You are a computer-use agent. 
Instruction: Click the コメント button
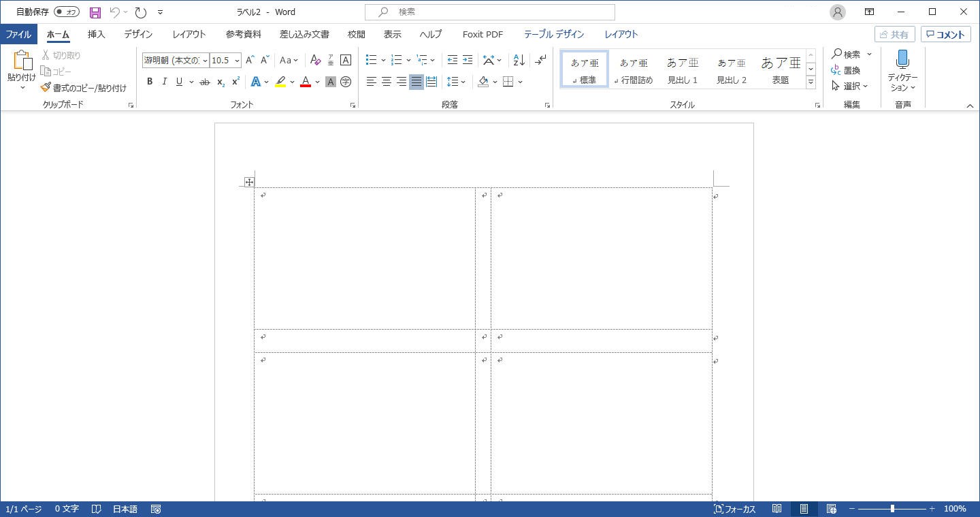click(945, 35)
